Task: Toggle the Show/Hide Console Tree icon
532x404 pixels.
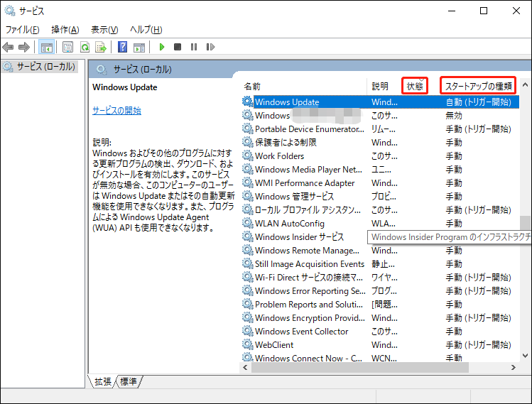Action: [x=46, y=48]
